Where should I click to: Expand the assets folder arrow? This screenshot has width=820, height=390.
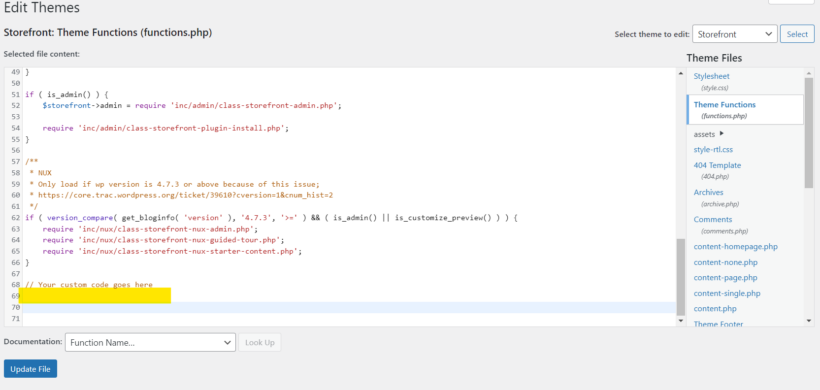click(x=722, y=133)
